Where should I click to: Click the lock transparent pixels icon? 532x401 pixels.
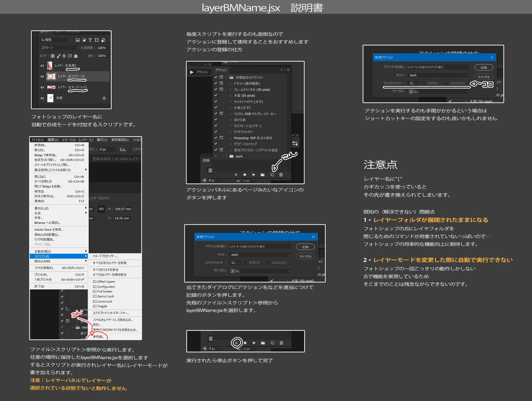click(x=53, y=56)
